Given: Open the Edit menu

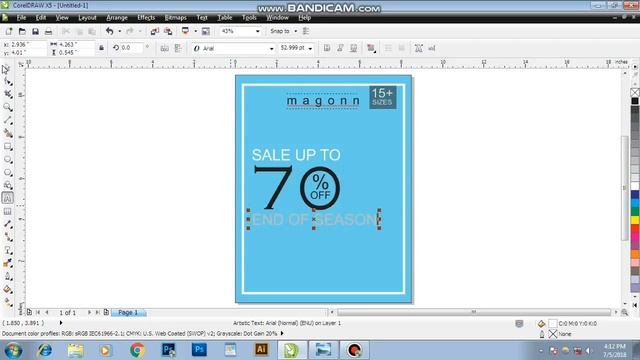Looking at the screenshot, I should 41,18.
